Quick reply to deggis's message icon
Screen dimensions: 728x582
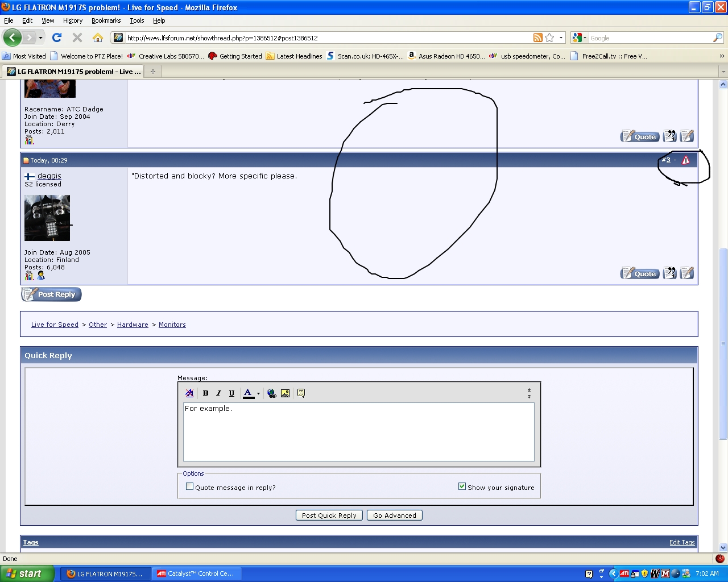[687, 273]
